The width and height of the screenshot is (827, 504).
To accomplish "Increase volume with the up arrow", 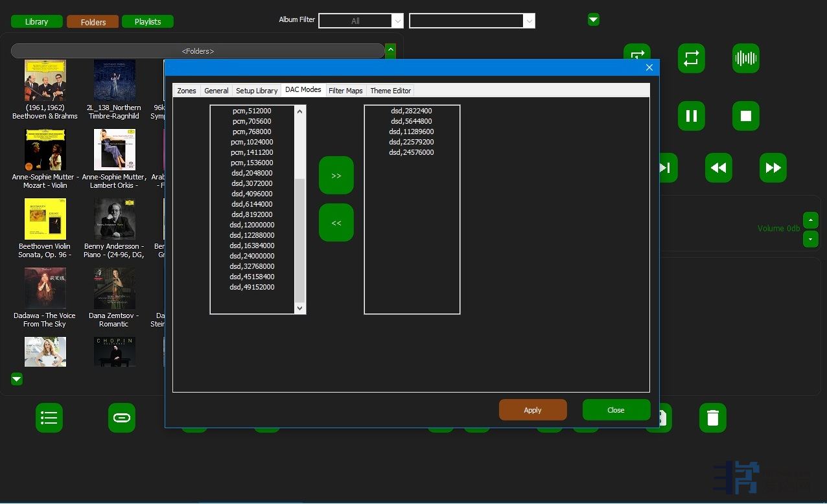I will point(810,220).
